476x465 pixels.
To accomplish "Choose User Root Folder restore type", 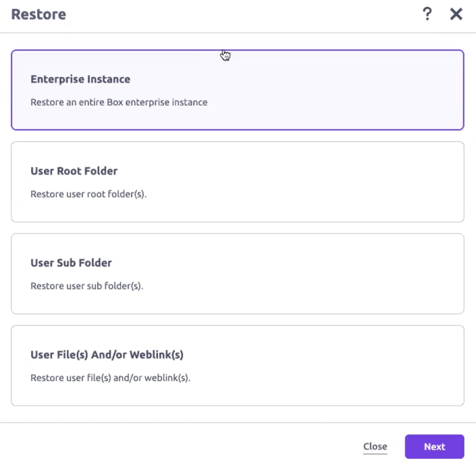I will (237, 181).
